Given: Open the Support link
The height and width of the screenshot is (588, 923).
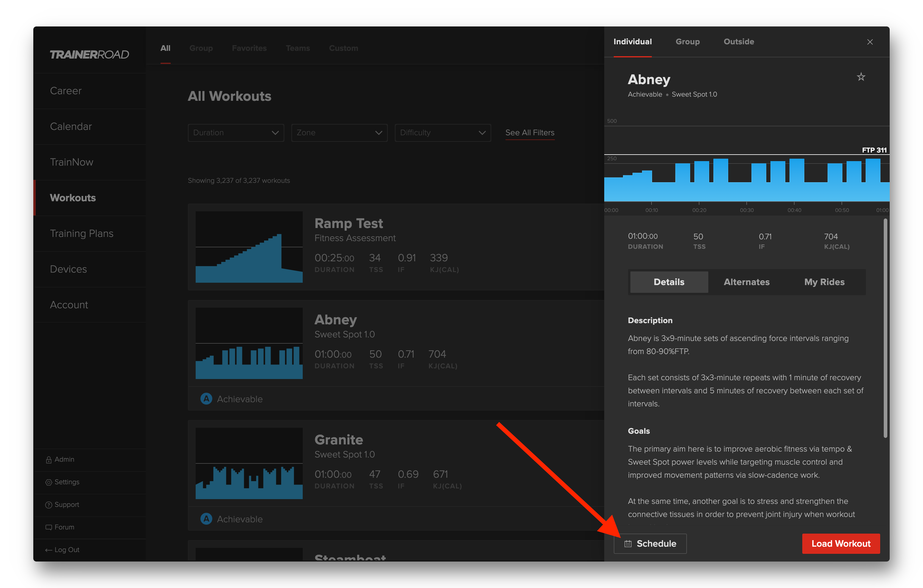Looking at the screenshot, I should 67,505.
